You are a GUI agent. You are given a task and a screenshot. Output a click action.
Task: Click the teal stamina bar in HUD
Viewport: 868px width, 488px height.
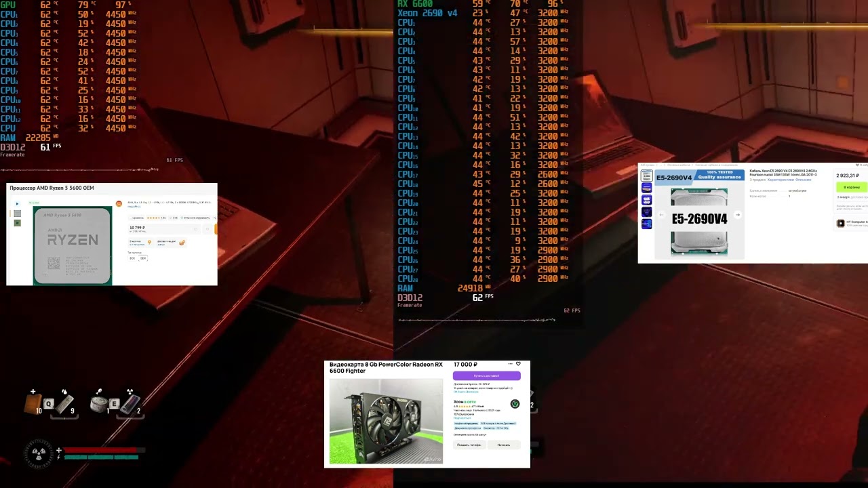coord(101,457)
